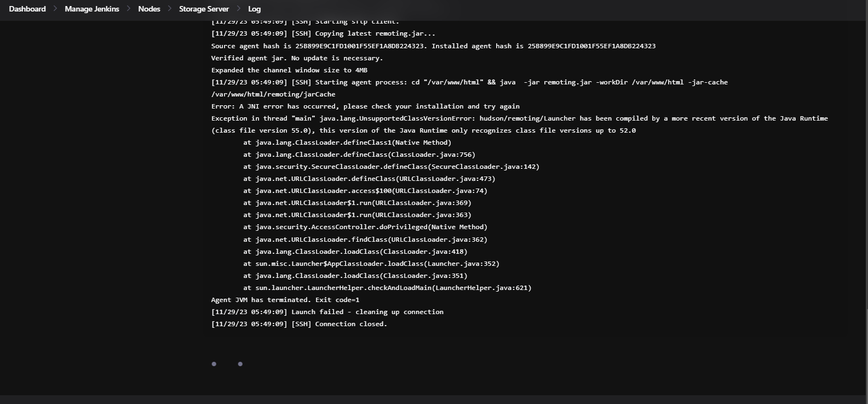Expand chevron after Storage Server breadcrumb
Image resolution: width=868 pixels, height=404 pixels.
click(238, 9)
